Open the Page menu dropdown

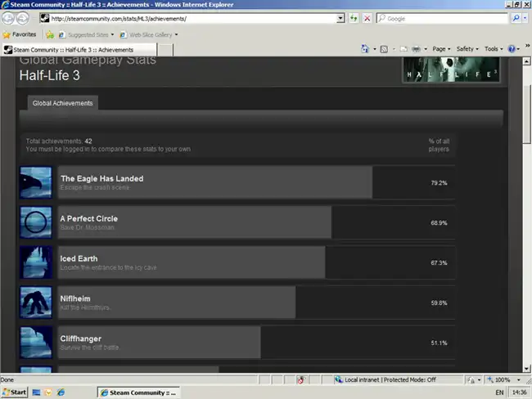[441, 49]
